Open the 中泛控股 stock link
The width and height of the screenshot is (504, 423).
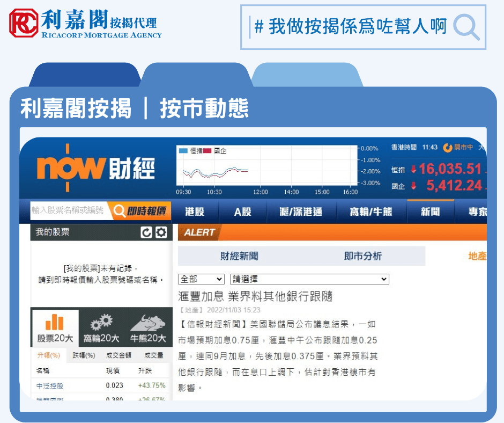50,385
